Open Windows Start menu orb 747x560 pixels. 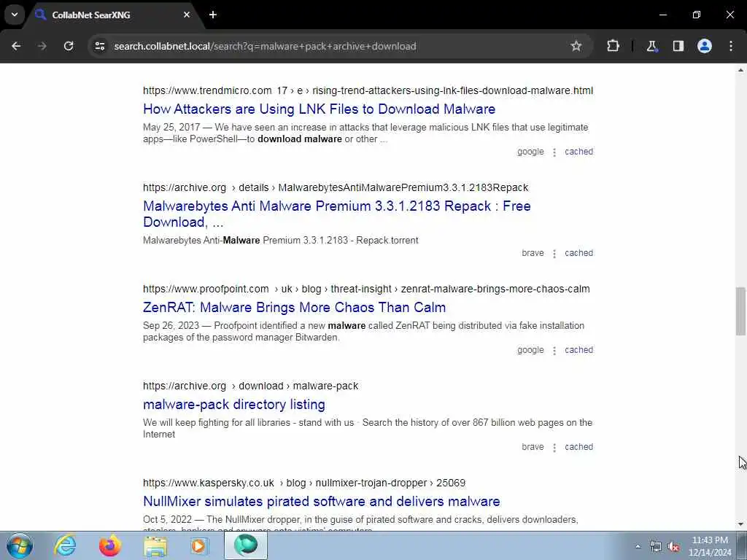coord(20,545)
